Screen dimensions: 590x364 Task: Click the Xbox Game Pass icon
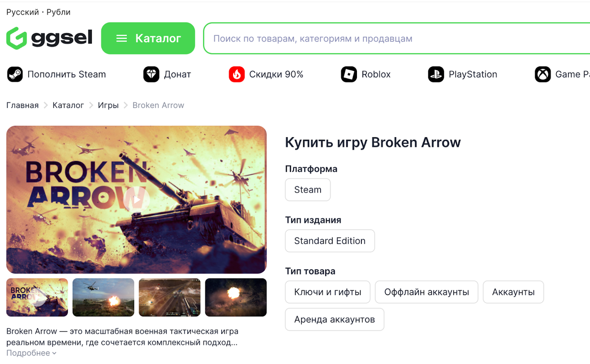coord(543,75)
